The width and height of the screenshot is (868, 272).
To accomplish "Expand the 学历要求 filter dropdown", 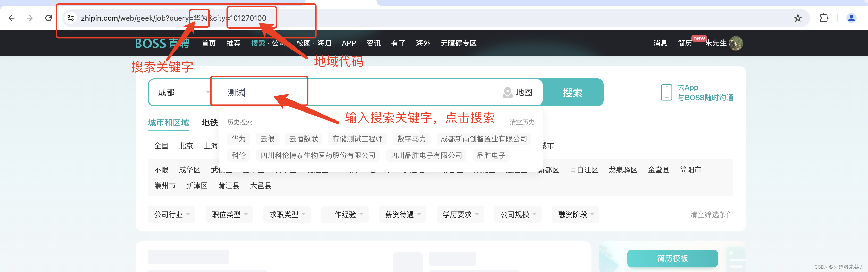I will click(x=460, y=214).
